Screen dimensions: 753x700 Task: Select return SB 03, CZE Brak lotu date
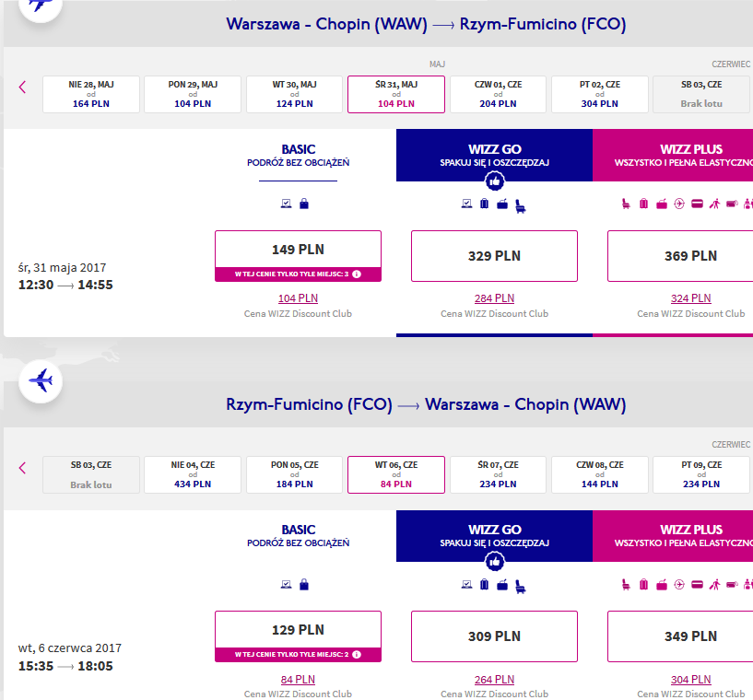91,475
